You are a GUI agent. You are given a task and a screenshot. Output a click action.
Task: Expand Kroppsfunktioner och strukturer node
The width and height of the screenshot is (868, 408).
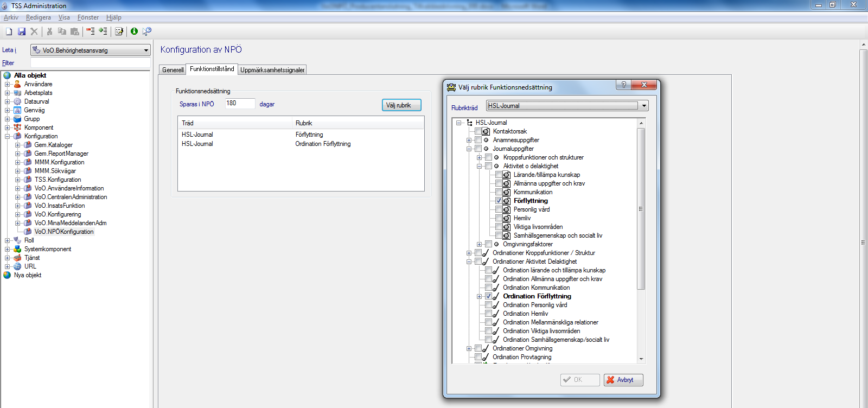479,157
